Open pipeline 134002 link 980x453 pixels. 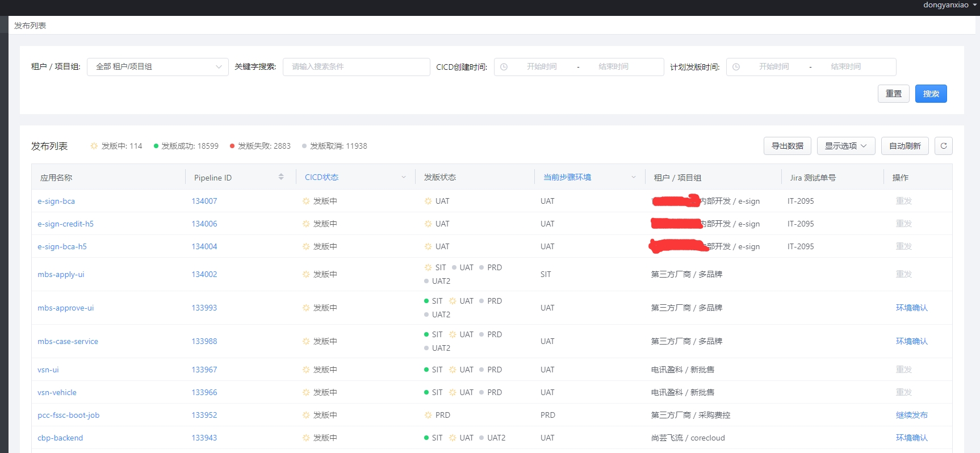204,274
